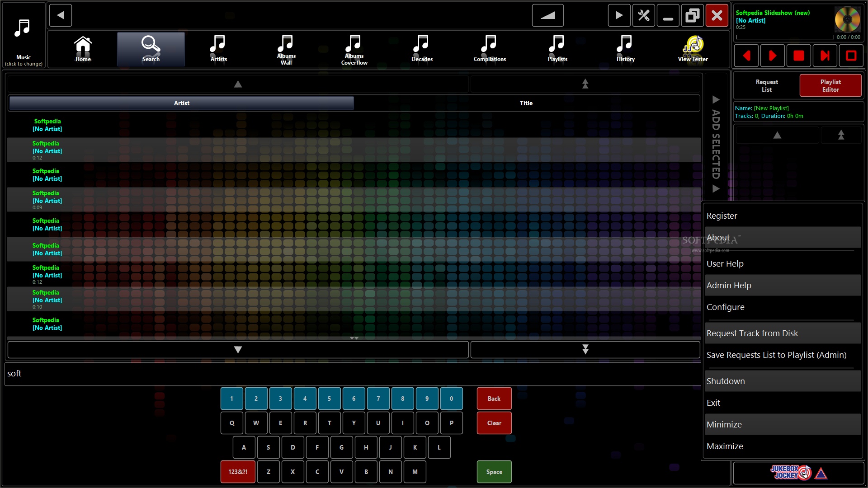The width and height of the screenshot is (868, 488).
Task: Click the search text field
Action: click(353, 374)
